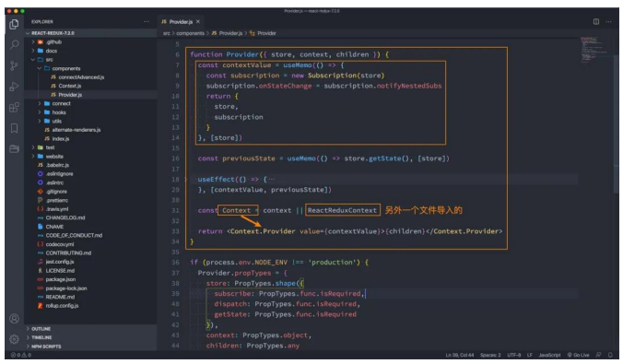Click the errors and warnings status indicator
The width and height of the screenshot is (623, 364).
point(21,355)
